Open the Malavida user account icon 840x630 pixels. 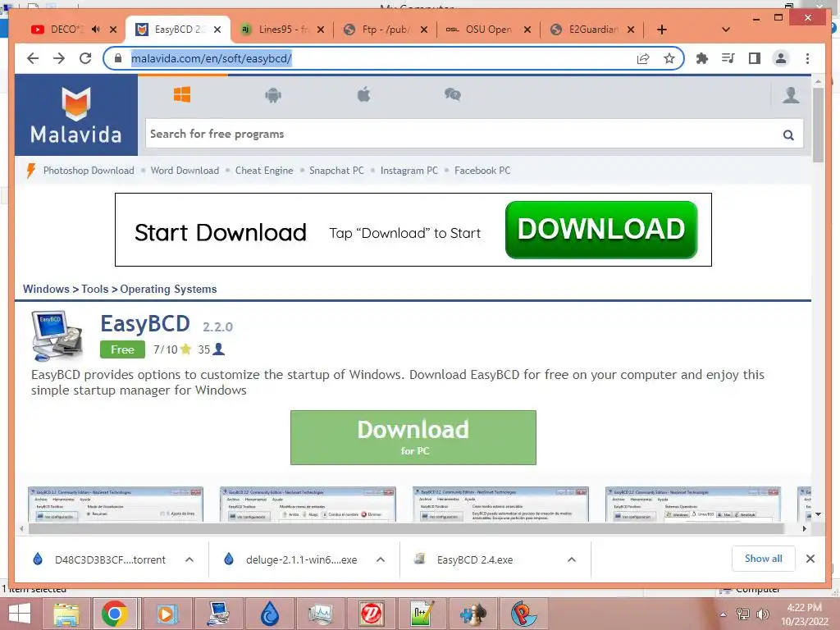pos(791,95)
